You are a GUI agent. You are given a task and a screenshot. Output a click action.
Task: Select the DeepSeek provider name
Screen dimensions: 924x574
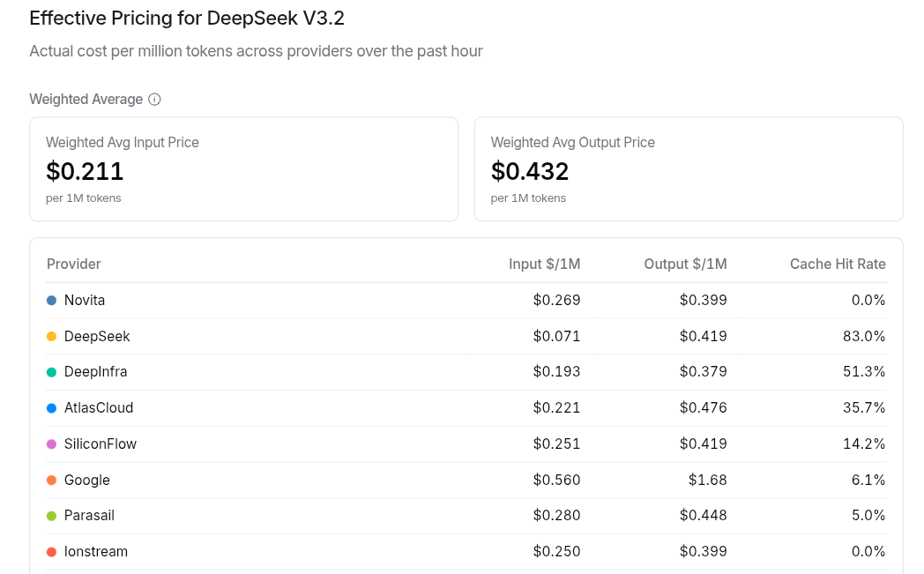(97, 337)
